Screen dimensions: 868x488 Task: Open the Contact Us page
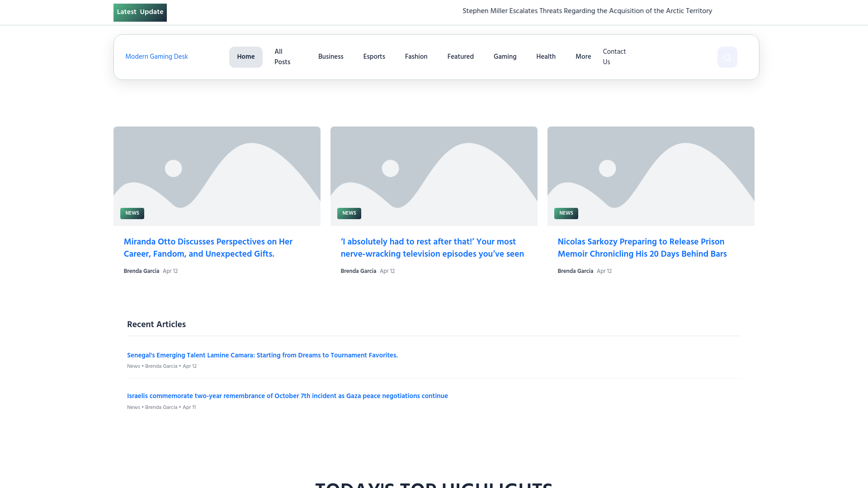coord(614,57)
